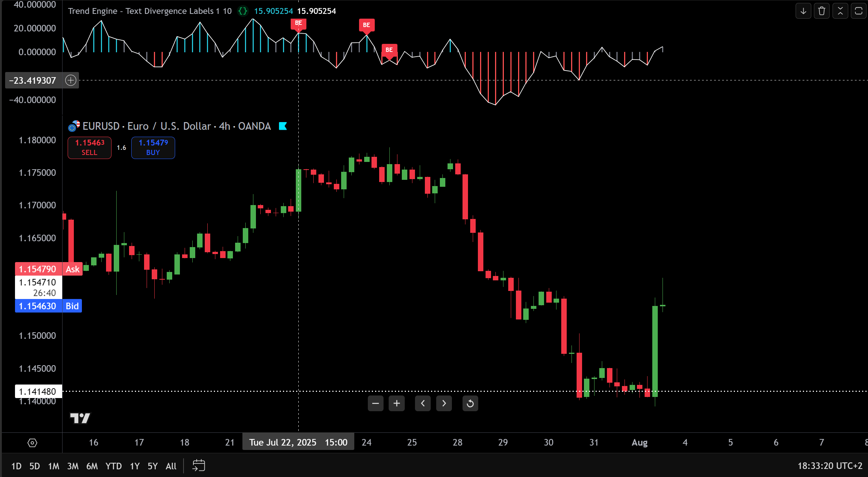Select the All time range
868x477 pixels.
click(x=171, y=466)
